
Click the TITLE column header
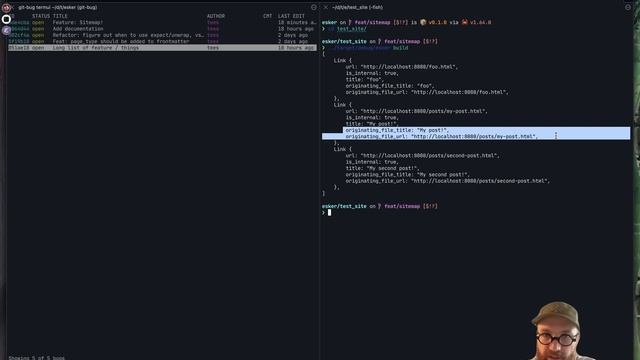(x=60, y=16)
